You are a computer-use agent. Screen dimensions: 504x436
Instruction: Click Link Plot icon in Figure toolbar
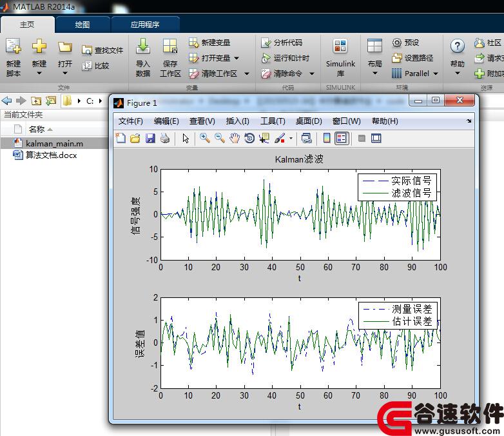point(307,139)
